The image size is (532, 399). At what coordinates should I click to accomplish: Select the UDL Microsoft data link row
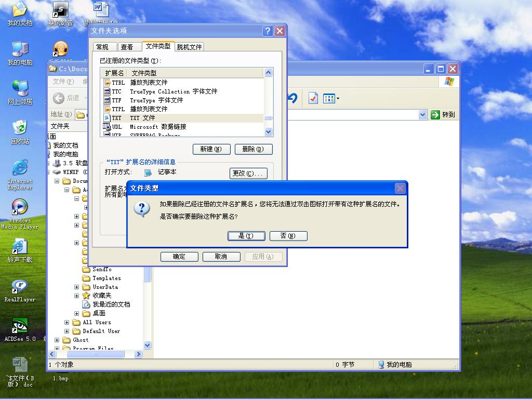click(x=182, y=127)
